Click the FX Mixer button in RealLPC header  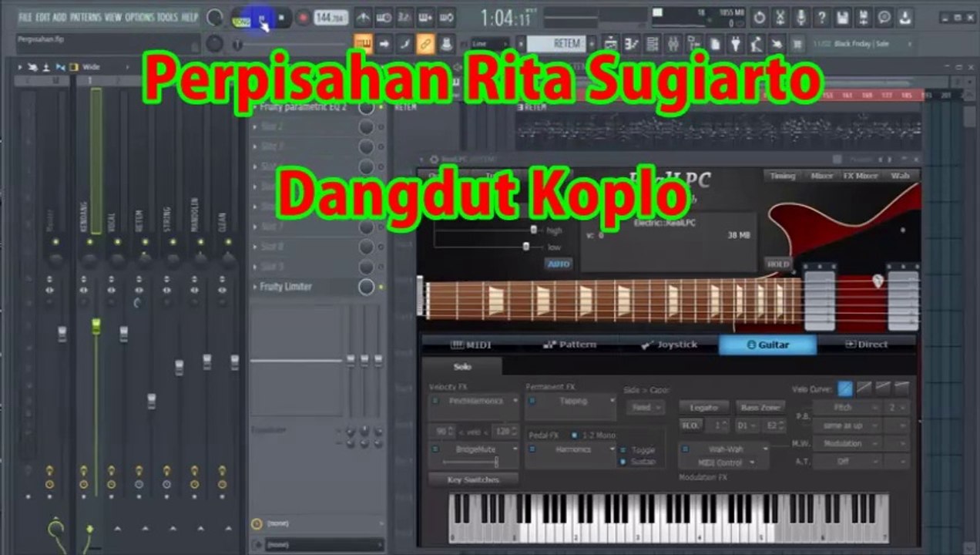[861, 176]
